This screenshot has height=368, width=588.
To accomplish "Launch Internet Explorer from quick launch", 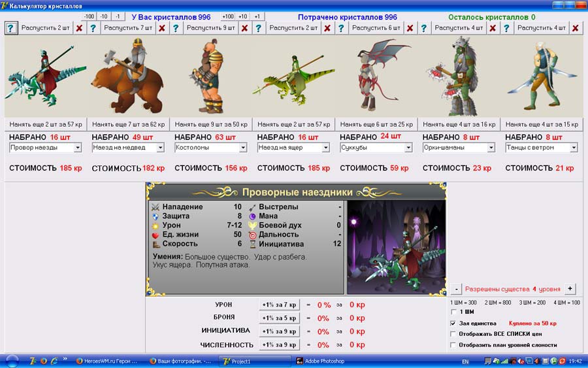I will pos(54,361).
